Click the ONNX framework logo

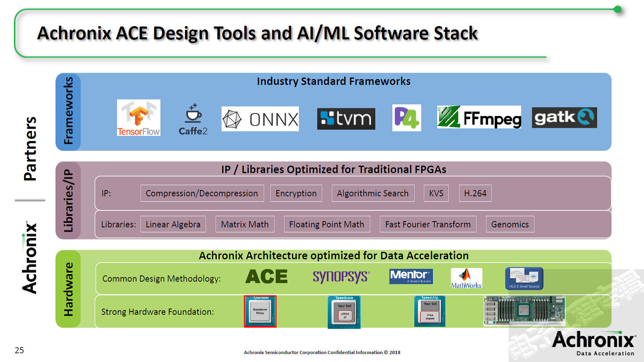(260, 119)
